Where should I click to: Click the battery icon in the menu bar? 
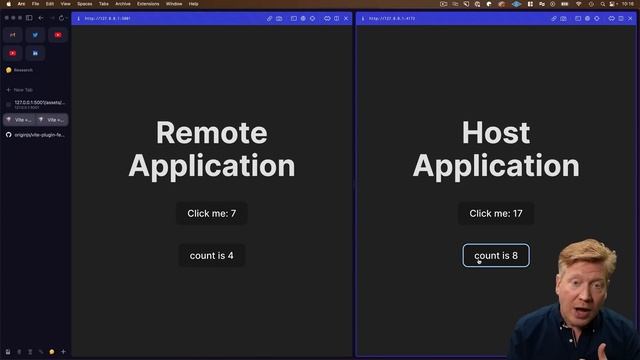(564, 4)
